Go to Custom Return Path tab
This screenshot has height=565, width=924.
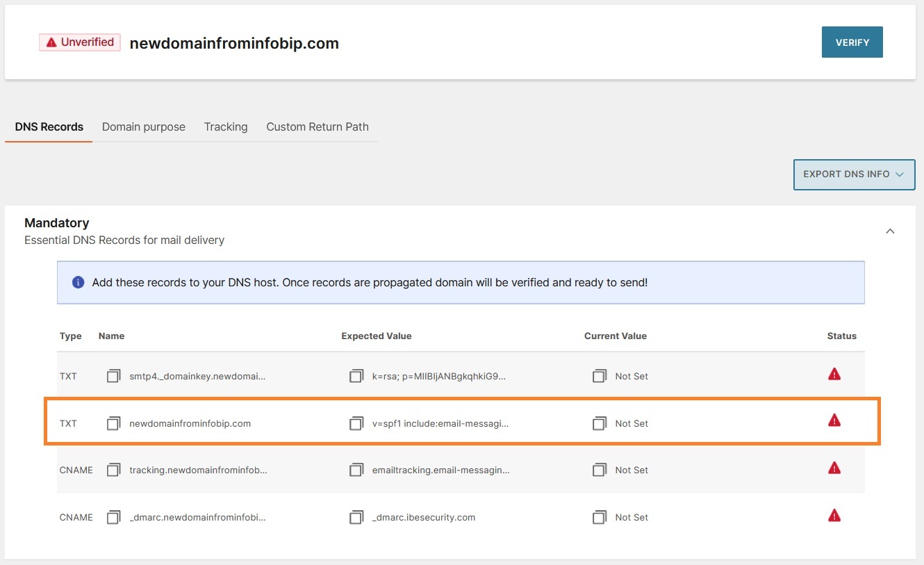pos(317,127)
